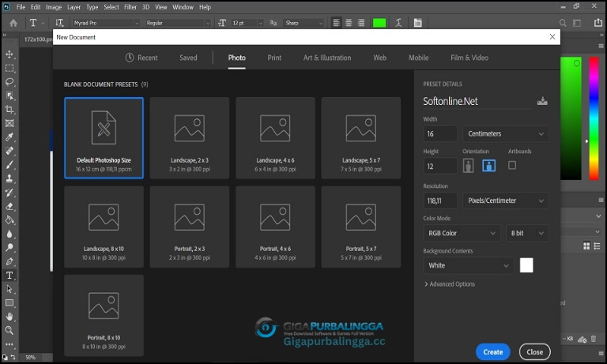Select the Zoom tool
This screenshot has width=607, height=364.
tap(9, 330)
